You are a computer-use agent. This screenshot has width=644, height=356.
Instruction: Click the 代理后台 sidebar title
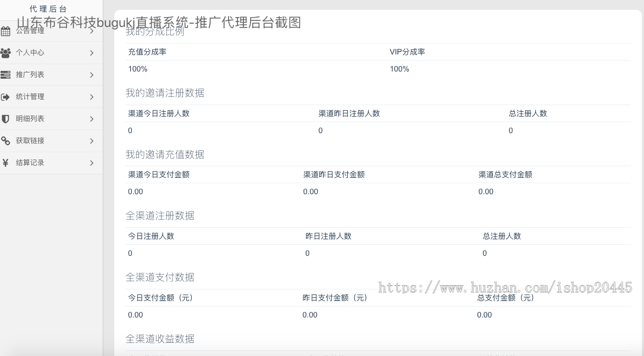[48, 9]
